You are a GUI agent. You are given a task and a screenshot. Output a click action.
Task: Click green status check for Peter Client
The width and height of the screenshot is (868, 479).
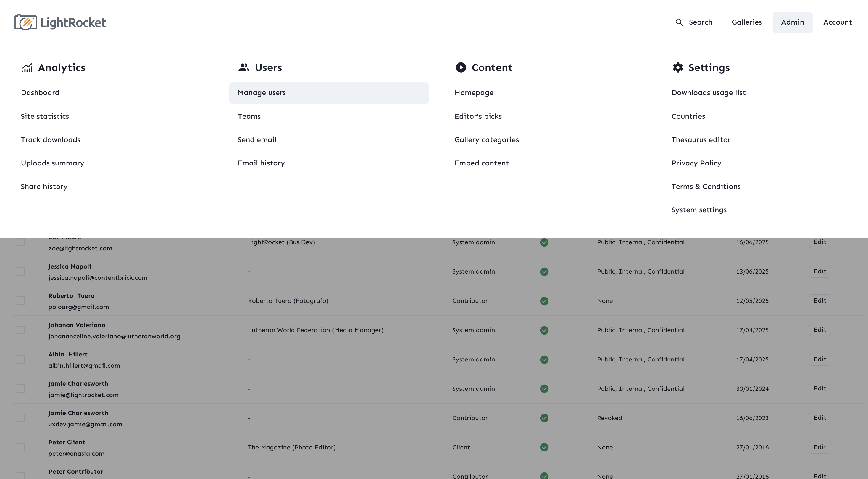point(544,447)
